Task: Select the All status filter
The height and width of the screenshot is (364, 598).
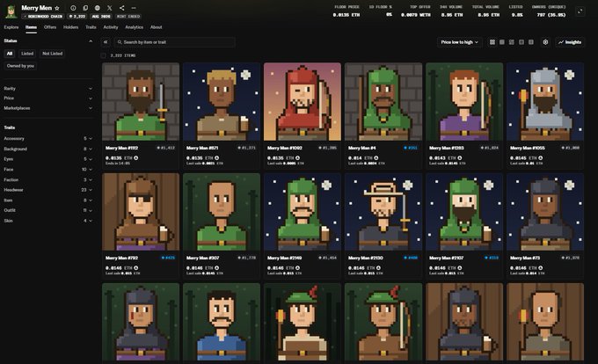Action: click(x=10, y=54)
